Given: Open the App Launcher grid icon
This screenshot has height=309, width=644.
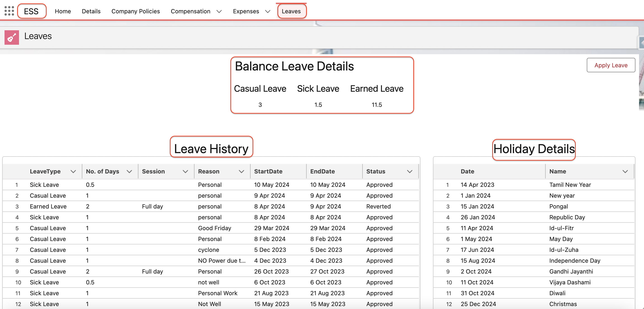Looking at the screenshot, I should (9, 11).
